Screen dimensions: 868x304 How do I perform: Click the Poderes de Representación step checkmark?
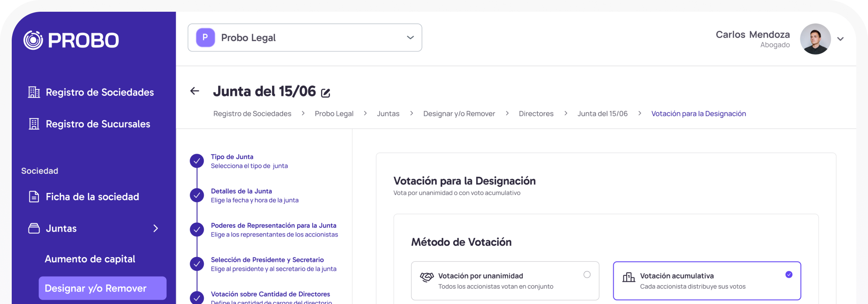[197, 230]
